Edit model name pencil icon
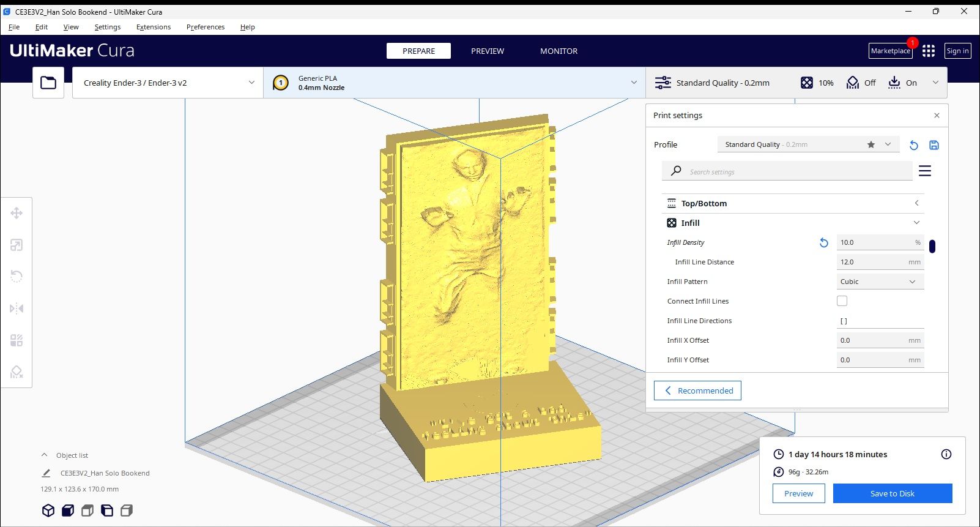 pos(46,473)
